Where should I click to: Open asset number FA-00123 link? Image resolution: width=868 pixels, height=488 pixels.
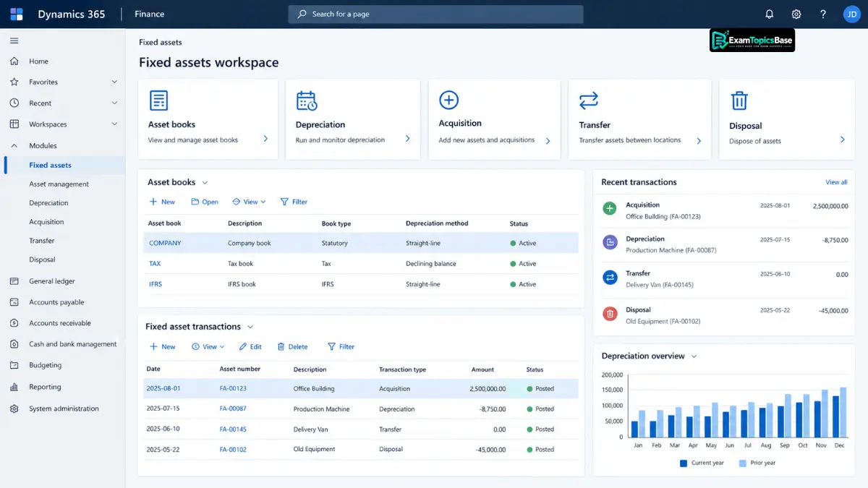[x=233, y=388]
